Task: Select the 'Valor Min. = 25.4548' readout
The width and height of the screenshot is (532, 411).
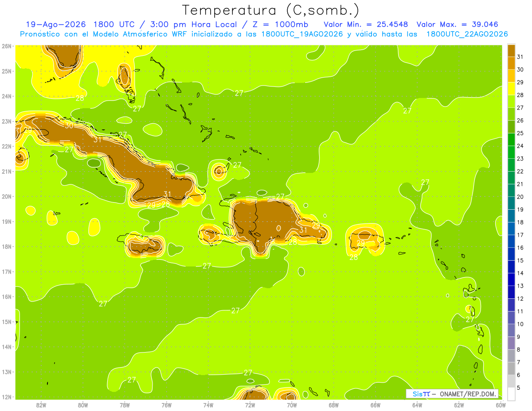Action: (366, 24)
